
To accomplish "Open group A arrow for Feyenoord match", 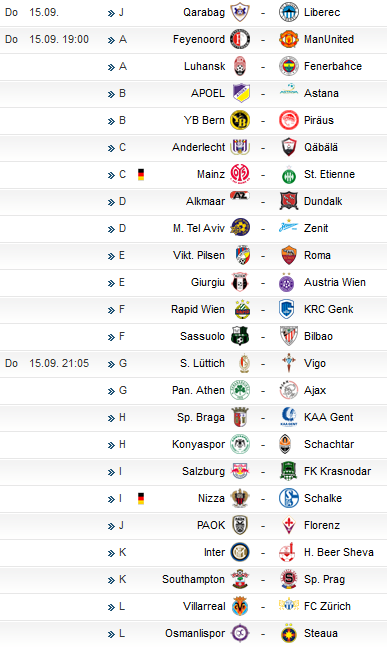I will tap(111, 40).
